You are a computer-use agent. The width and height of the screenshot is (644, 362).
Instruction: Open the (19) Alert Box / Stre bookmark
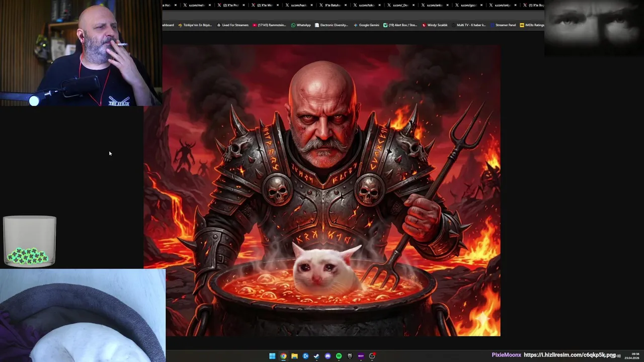coord(400,25)
